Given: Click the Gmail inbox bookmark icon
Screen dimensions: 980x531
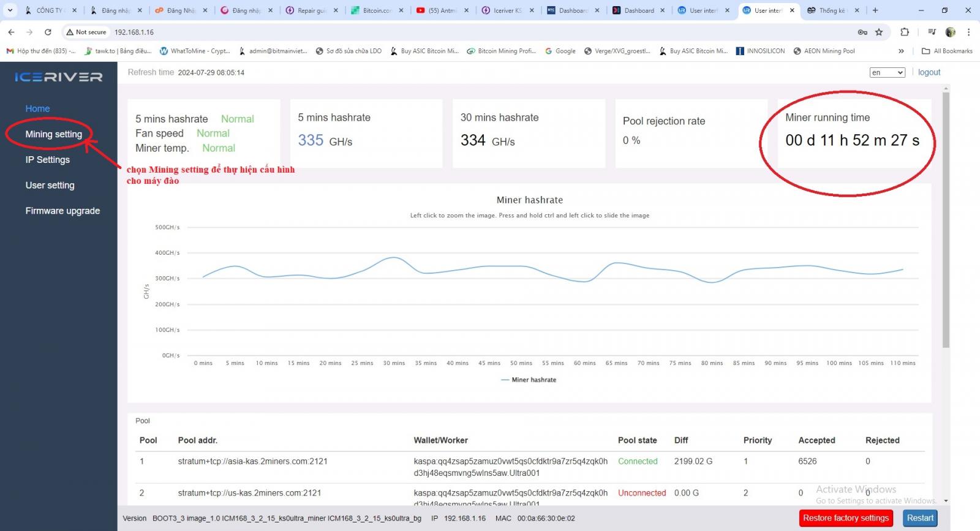Looking at the screenshot, I should tap(10, 51).
